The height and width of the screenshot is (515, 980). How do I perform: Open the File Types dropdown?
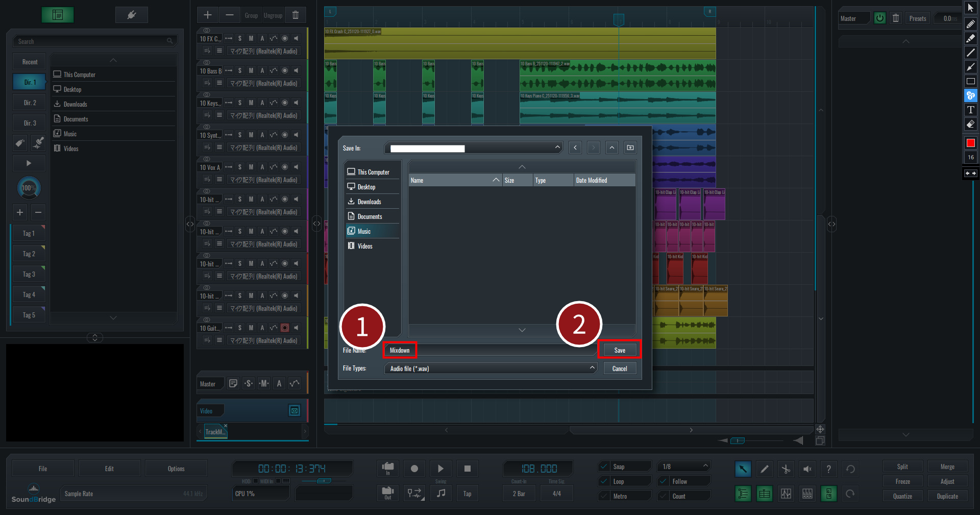[490, 369]
